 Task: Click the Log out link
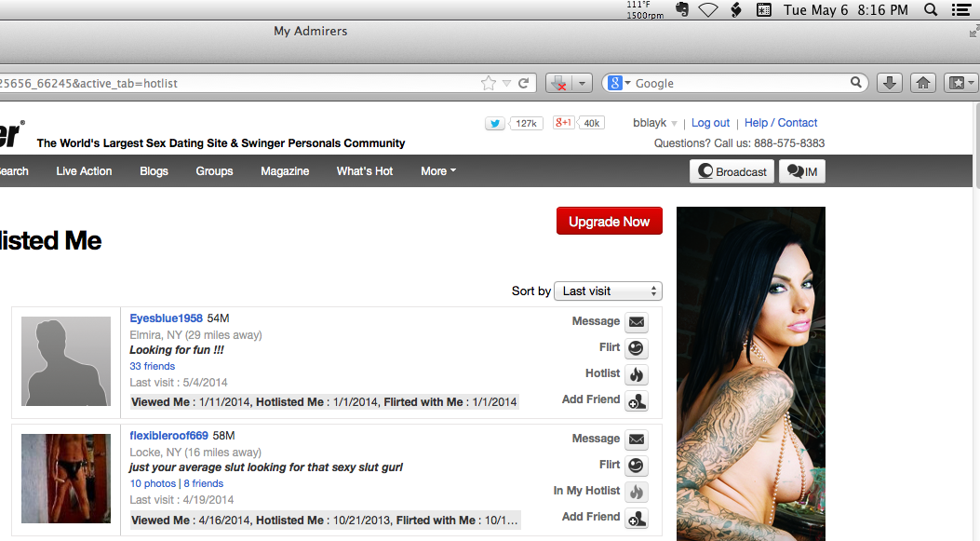[710, 122]
